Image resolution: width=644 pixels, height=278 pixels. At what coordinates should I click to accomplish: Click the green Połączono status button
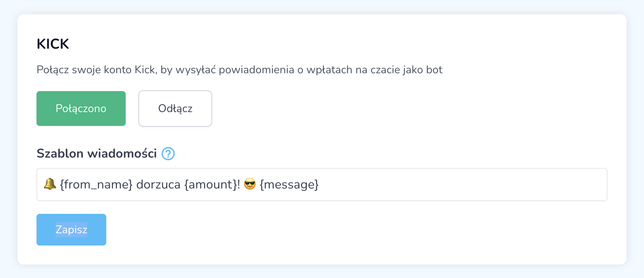(81, 109)
